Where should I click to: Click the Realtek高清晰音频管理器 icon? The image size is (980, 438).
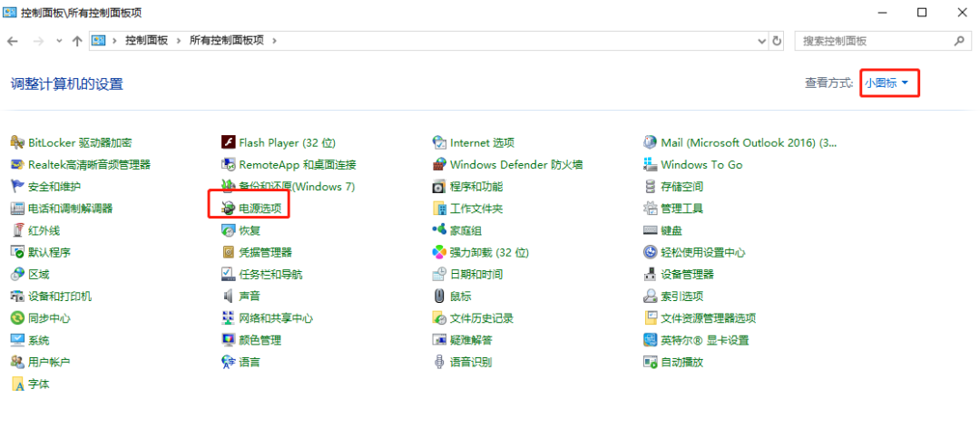[x=17, y=165]
